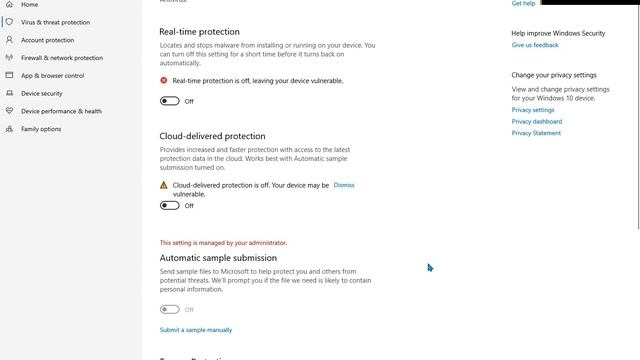This screenshot has width=640, height=360.
Task: Dismiss the cloud-delivered protection warning
Action: 344,185
